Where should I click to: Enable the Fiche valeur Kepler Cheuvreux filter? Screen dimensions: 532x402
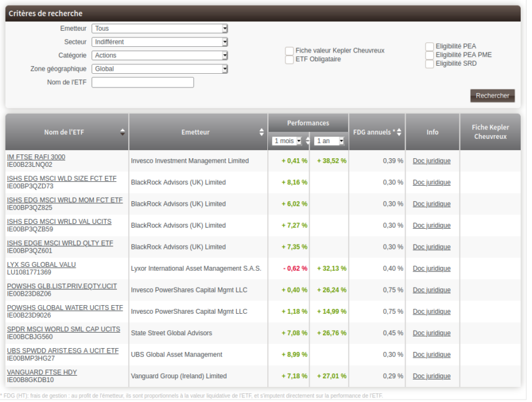(290, 51)
